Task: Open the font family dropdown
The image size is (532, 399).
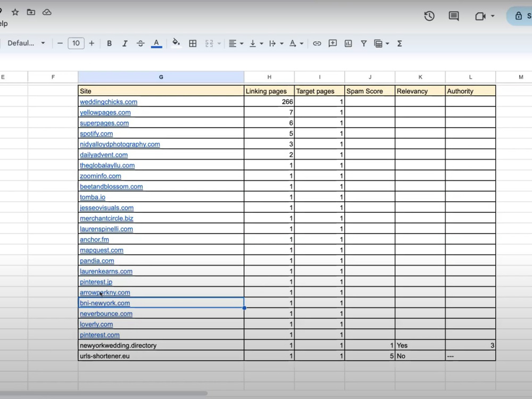Action: click(x=27, y=43)
